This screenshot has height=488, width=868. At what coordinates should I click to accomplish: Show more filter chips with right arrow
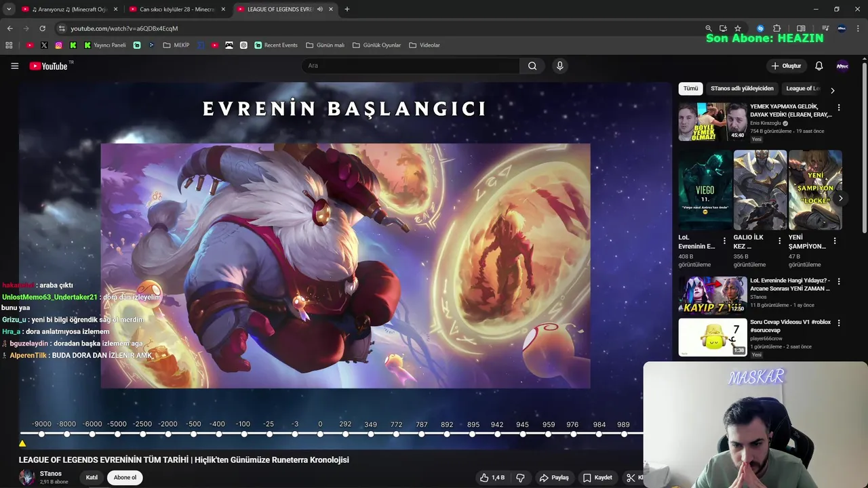pyautogui.click(x=833, y=90)
